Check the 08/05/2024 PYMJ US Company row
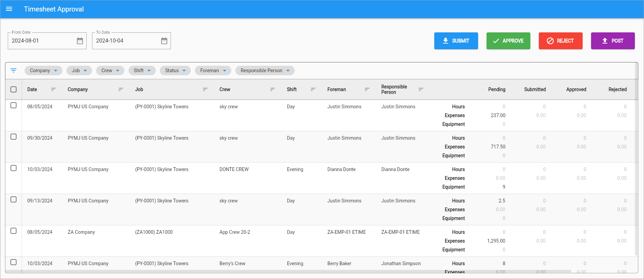This screenshot has height=279, width=644. pyautogui.click(x=13, y=105)
